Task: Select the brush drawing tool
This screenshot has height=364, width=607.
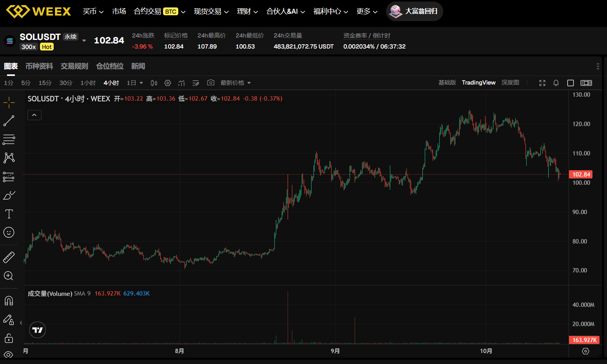Action: [x=9, y=195]
